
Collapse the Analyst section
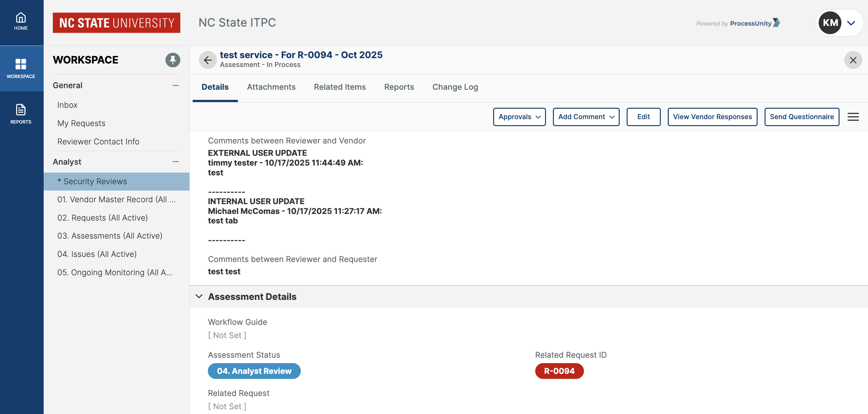click(176, 162)
